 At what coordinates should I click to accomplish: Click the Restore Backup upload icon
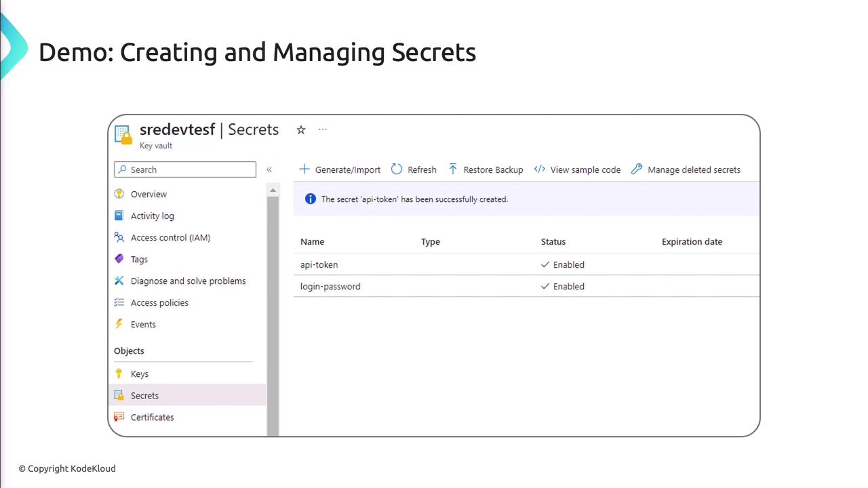(453, 169)
